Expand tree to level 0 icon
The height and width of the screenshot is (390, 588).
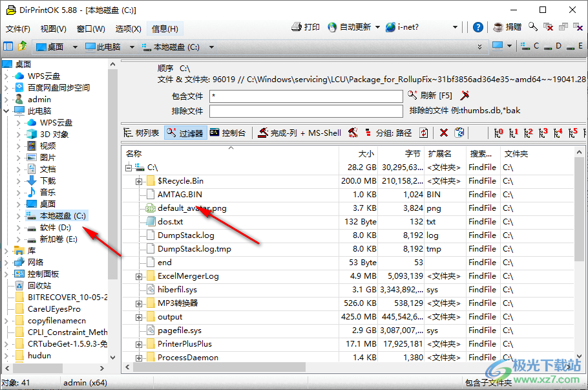499,133
